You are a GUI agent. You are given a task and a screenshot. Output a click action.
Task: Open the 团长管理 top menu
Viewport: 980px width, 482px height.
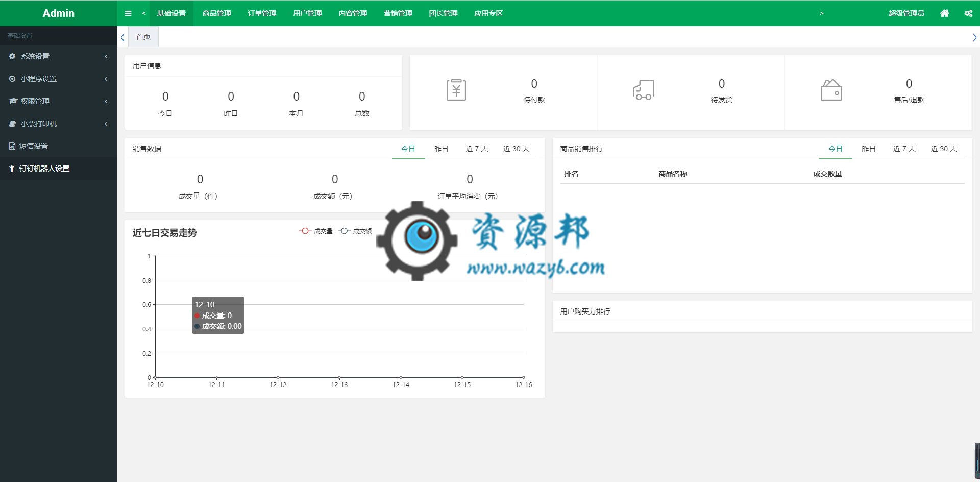pos(443,13)
